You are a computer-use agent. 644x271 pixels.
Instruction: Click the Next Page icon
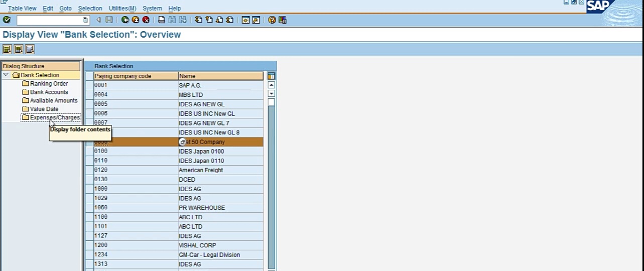click(219, 20)
